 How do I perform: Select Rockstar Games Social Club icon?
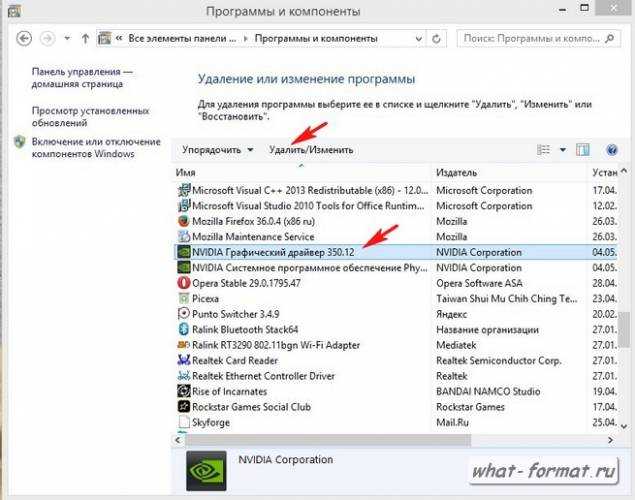(184, 406)
